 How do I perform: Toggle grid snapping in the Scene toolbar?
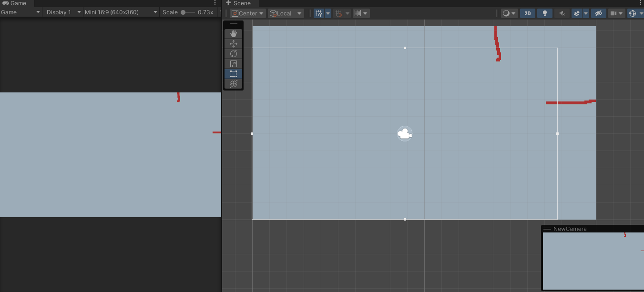point(339,13)
